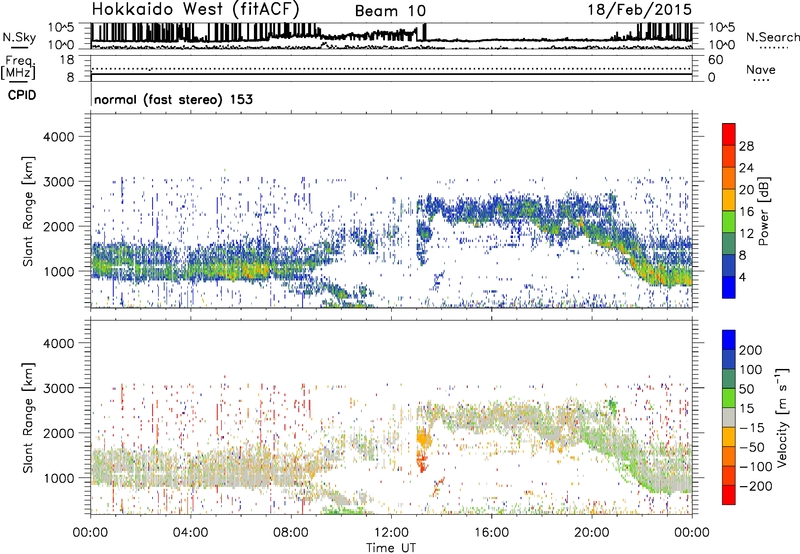Click the blue bottom of the power color bar
The width and height of the screenshot is (800, 554).
pos(729,287)
